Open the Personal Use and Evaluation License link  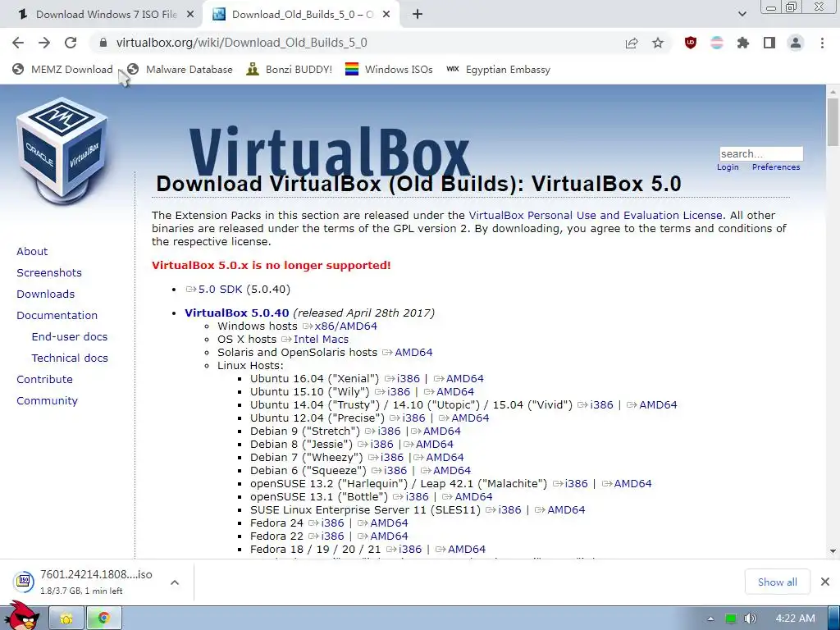click(596, 216)
